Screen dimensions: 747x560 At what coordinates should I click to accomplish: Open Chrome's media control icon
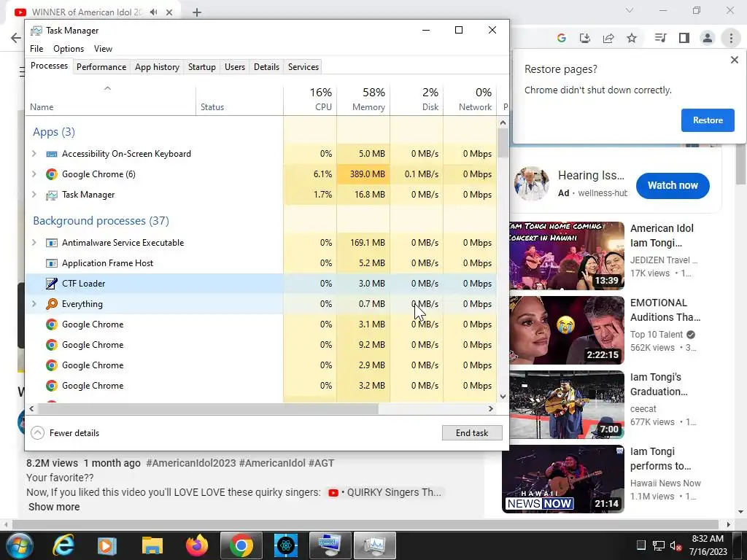(660, 38)
